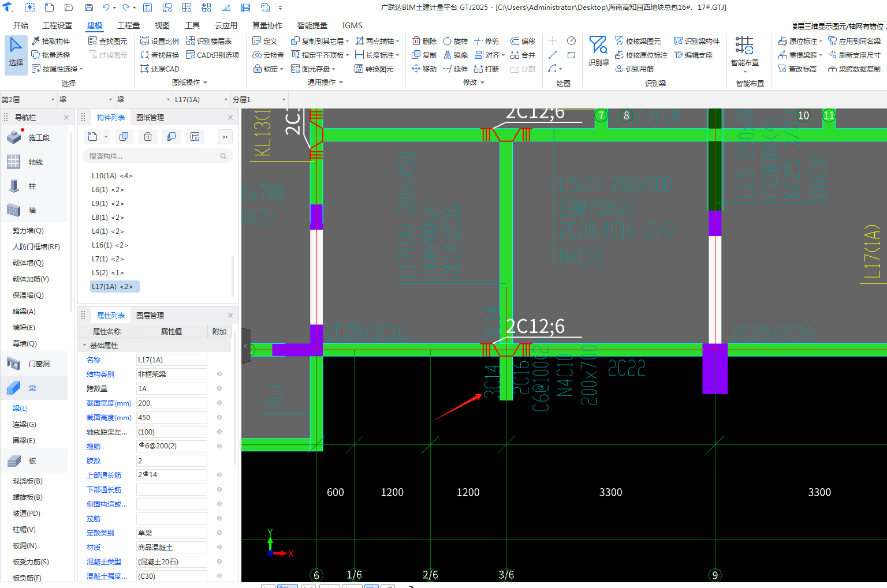Image resolution: width=887 pixels, height=588 pixels.
Task: Click 智能布置 grid tool
Action: (745, 52)
